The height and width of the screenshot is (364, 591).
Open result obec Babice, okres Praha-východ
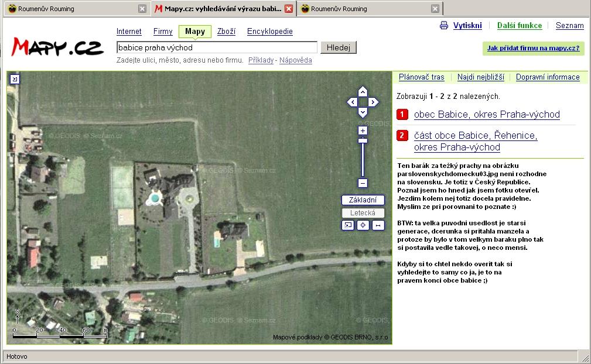tap(487, 115)
